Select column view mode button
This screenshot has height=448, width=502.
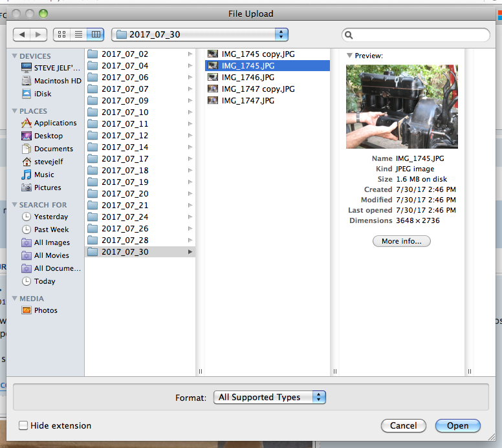[95, 34]
